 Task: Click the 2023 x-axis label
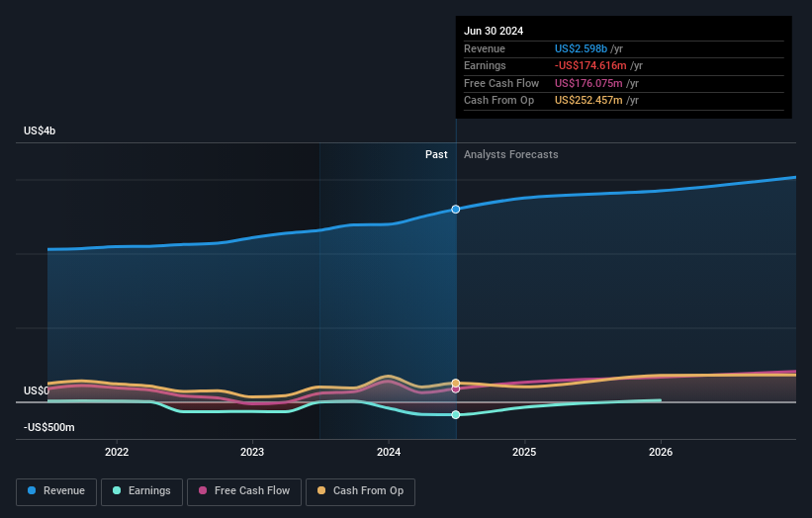(252, 452)
